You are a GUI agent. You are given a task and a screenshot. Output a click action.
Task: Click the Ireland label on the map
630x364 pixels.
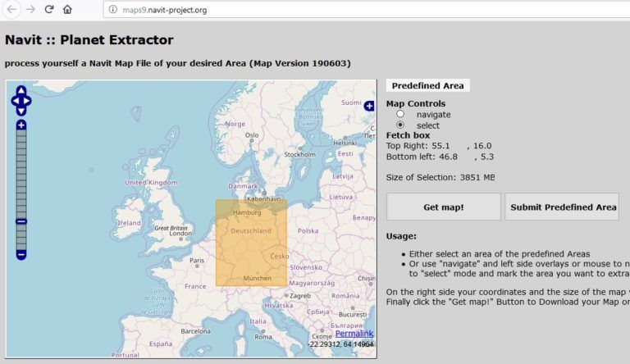pos(129,223)
